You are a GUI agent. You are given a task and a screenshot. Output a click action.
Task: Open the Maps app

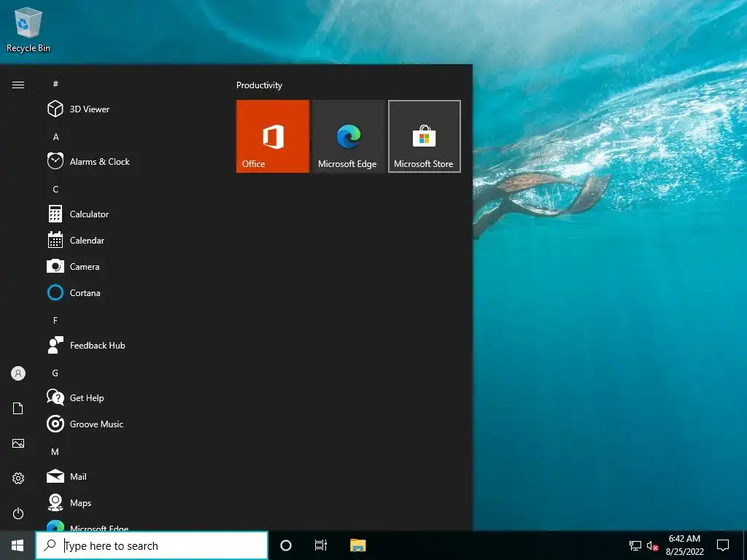pyautogui.click(x=128, y=502)
